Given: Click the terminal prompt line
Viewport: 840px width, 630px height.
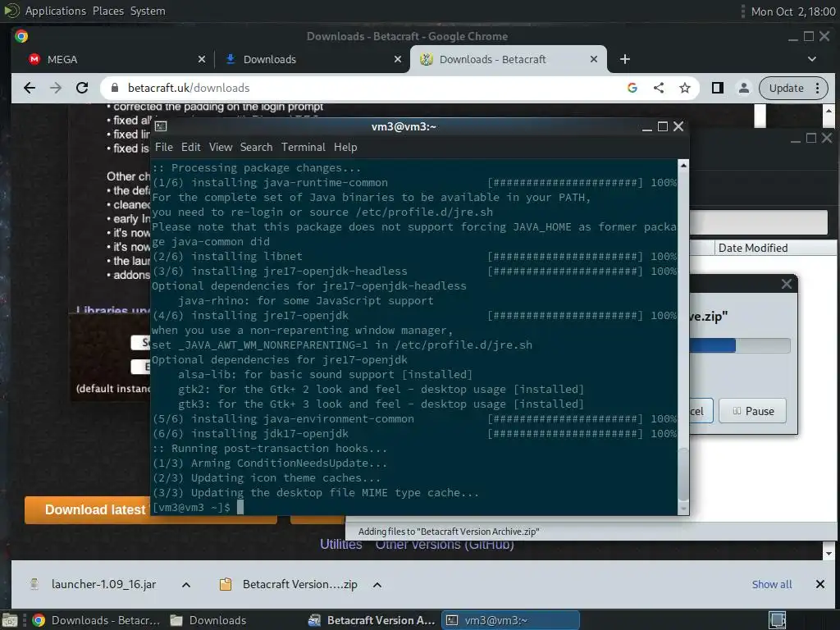Looking at the screenshot, I should [413, 507].
